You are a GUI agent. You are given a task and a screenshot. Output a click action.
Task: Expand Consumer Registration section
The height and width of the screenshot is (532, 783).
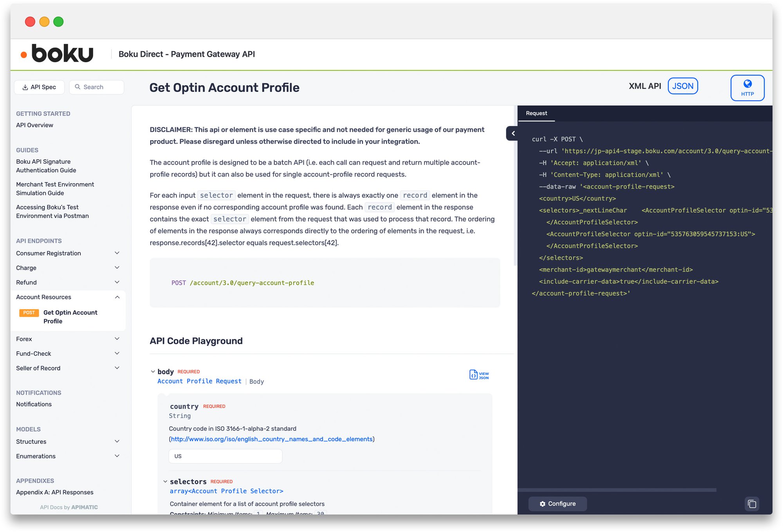pos(68,253)
